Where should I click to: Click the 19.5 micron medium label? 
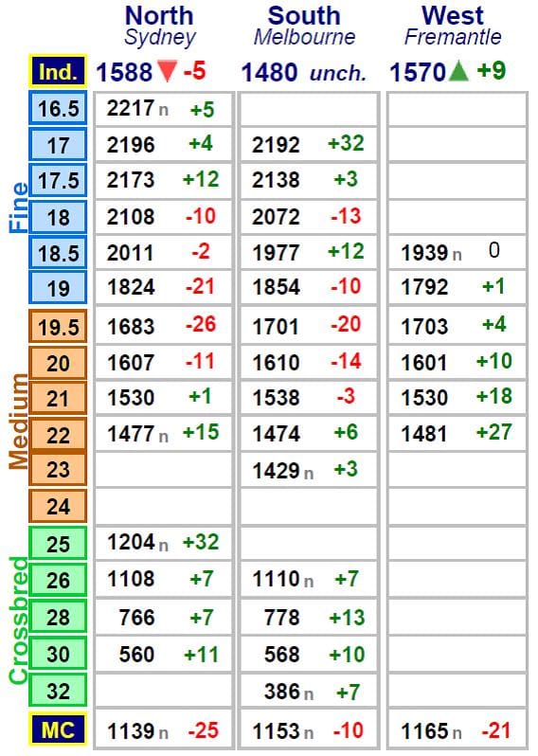pos(58,327)
